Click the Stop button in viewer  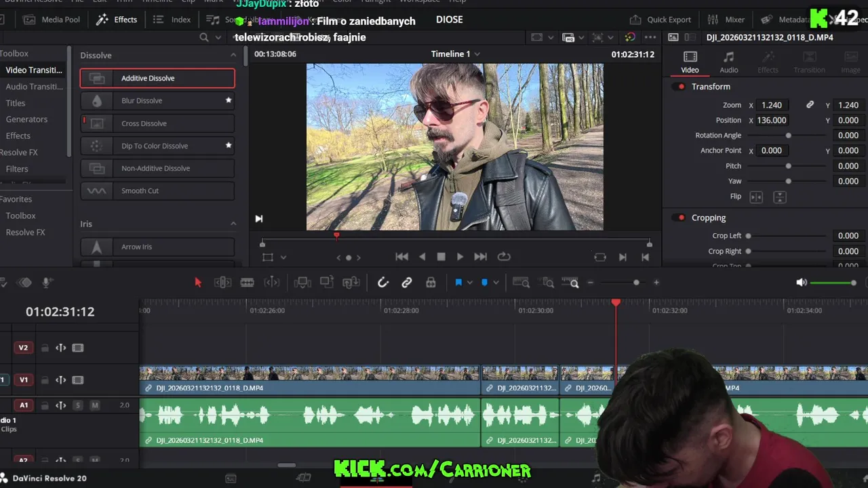[441, 257]
